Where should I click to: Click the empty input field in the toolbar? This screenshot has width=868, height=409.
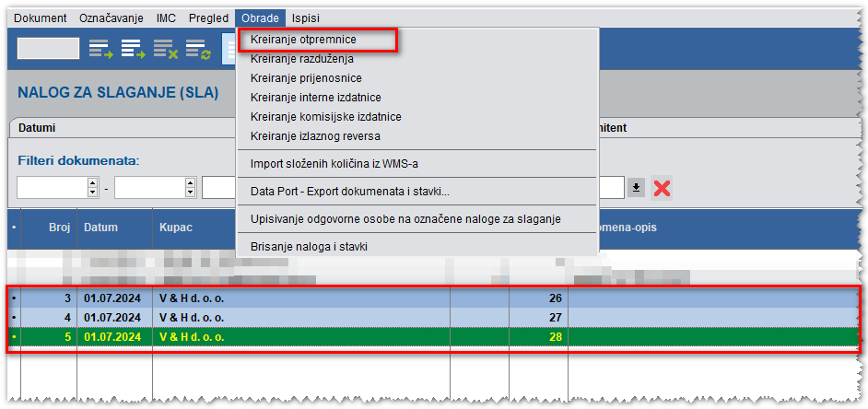click(48, 50)
